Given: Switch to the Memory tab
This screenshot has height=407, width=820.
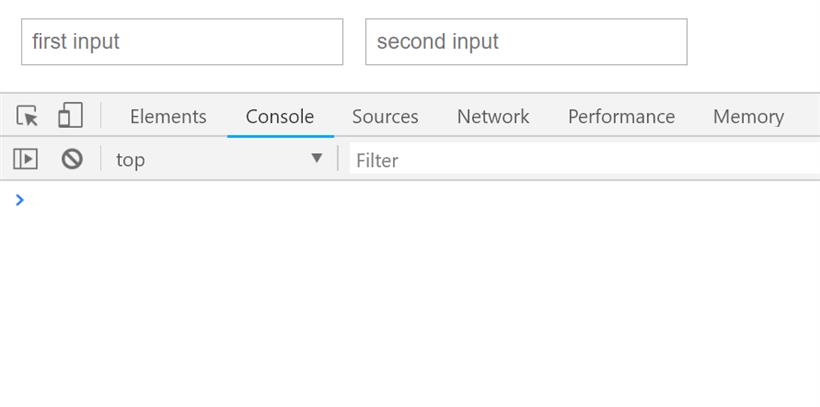Looking at the screenshot, I should coord(748,116).
